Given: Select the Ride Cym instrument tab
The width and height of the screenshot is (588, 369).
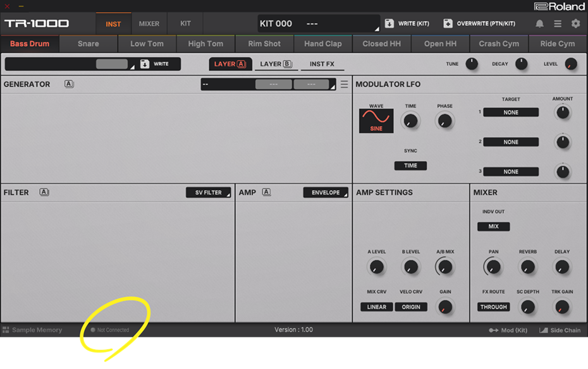Looking at the screenshot, I should click(x=558, y=44).
